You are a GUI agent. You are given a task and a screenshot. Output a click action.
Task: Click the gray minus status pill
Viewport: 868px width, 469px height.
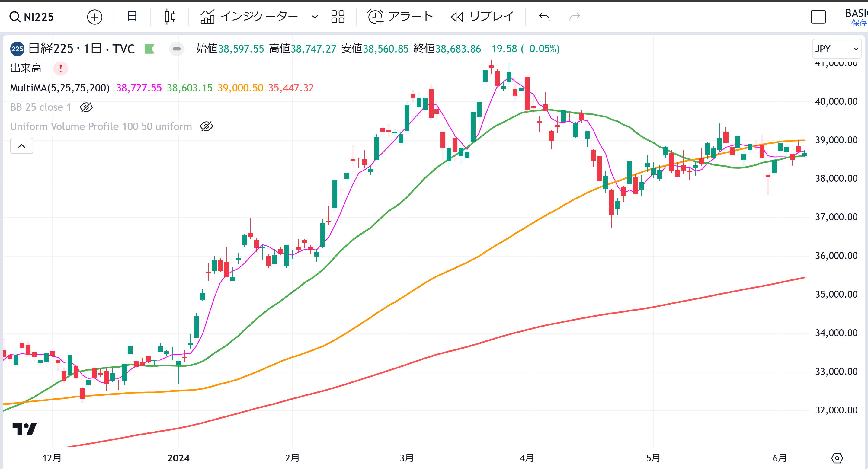click(x=177, y=49)
